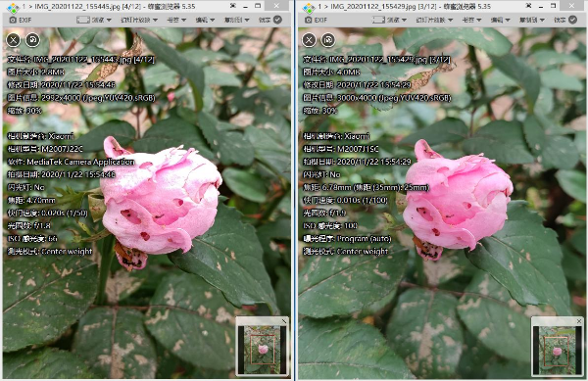Click the copy EXIF icon on left image

[32, 40]
